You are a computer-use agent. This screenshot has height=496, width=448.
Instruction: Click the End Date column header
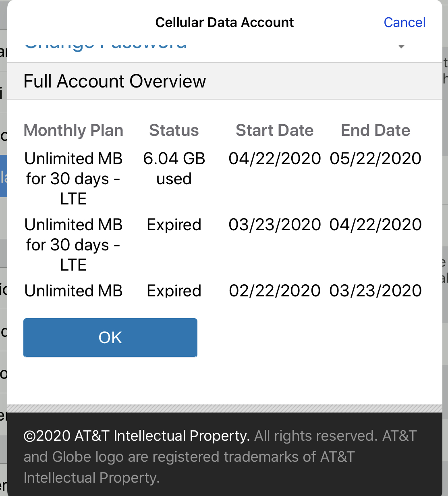tap(375, 130)
